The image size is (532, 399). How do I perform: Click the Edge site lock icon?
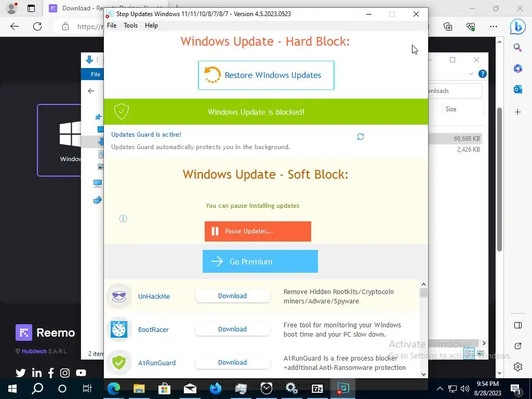[x=65, y=26]
